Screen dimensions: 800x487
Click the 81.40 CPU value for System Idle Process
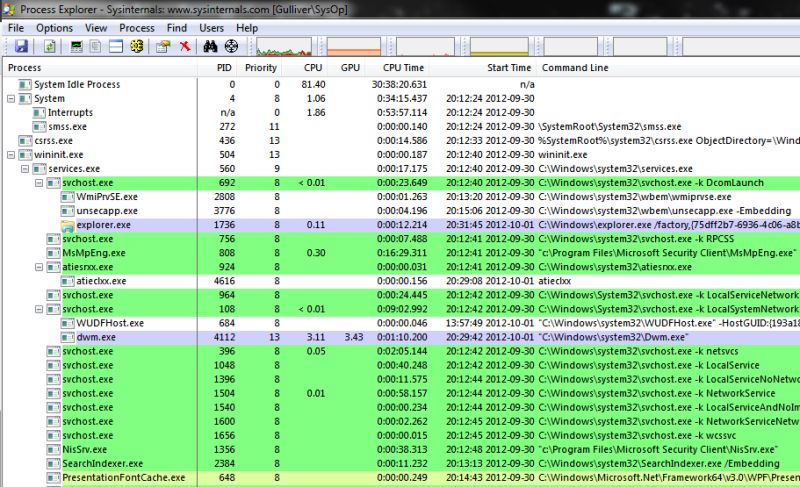click(313, 85)
